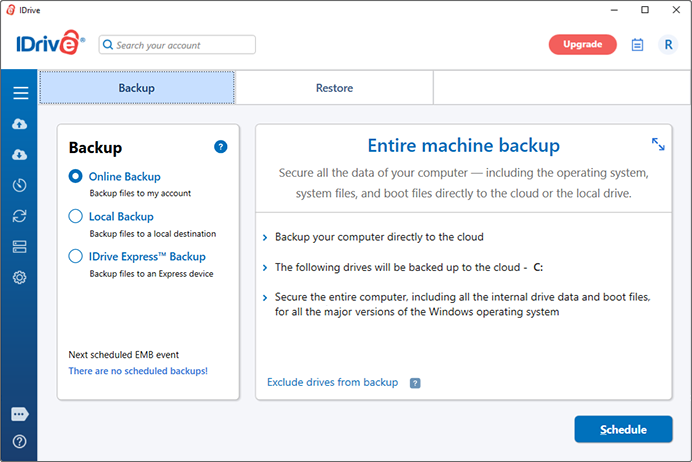Image resolution: width=692 pixels, height=462 pixels.
Task: Click the IDrive logo
Action: coord(50,43)
